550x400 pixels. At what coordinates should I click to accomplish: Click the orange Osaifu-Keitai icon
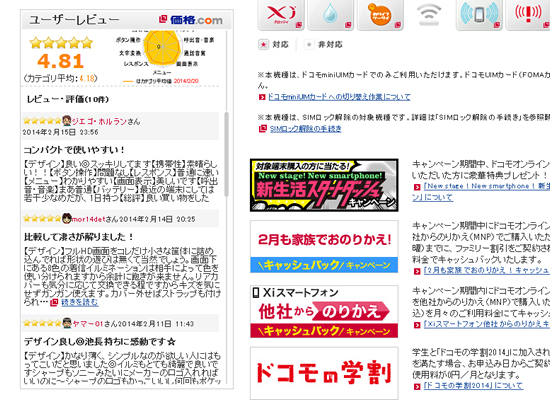[x=380, y=15]
